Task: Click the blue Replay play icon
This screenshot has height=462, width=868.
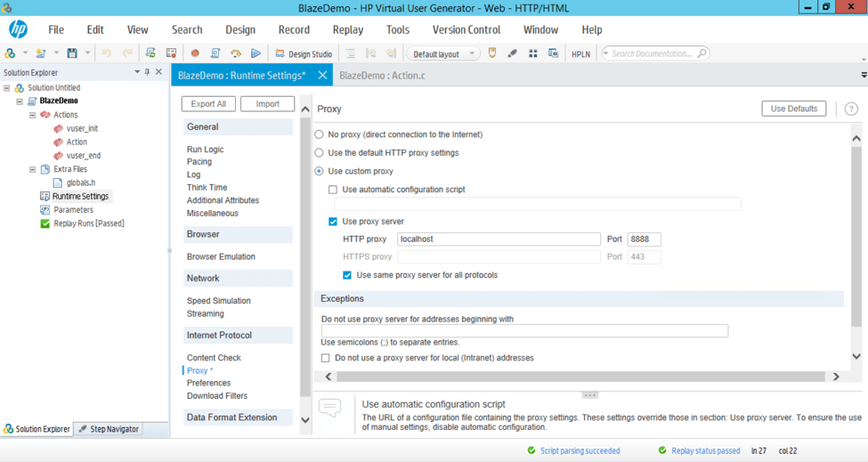Action: [256, 53]
